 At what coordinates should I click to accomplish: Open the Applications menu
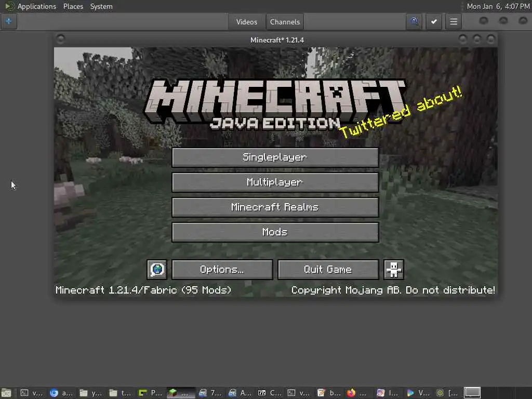[37, 6]
